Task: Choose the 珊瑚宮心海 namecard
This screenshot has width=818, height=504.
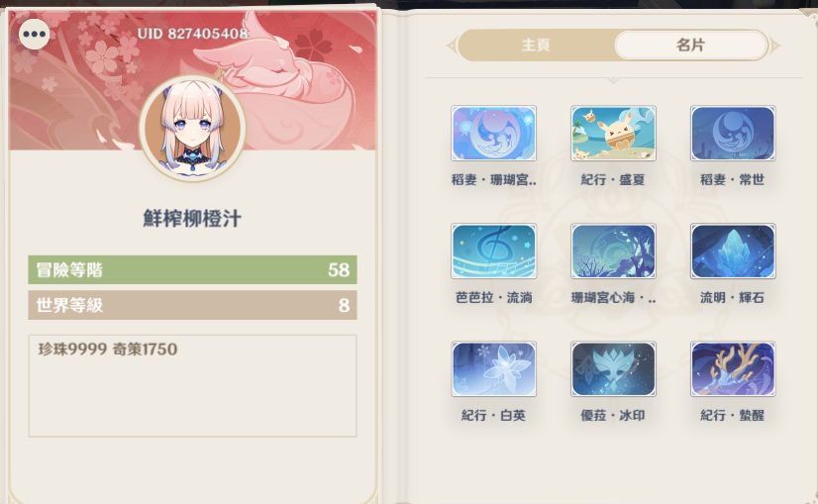Action: pos(613,251)
